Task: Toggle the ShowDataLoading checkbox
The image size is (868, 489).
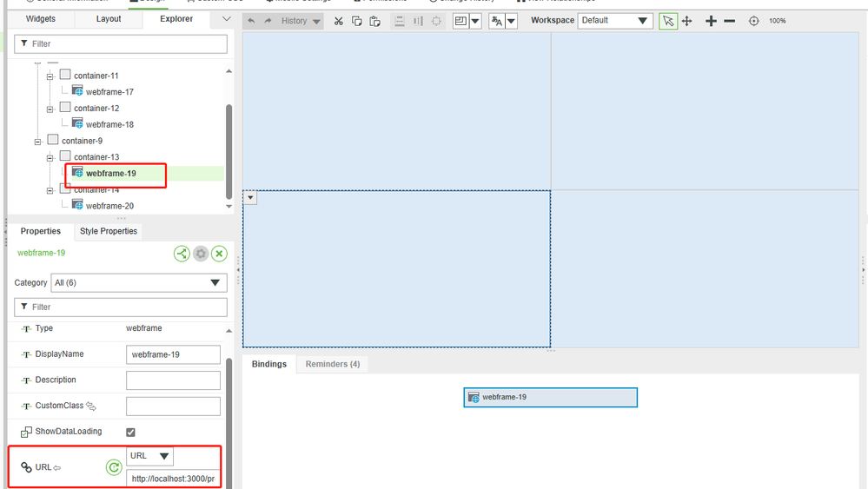Action: (130, 432)
